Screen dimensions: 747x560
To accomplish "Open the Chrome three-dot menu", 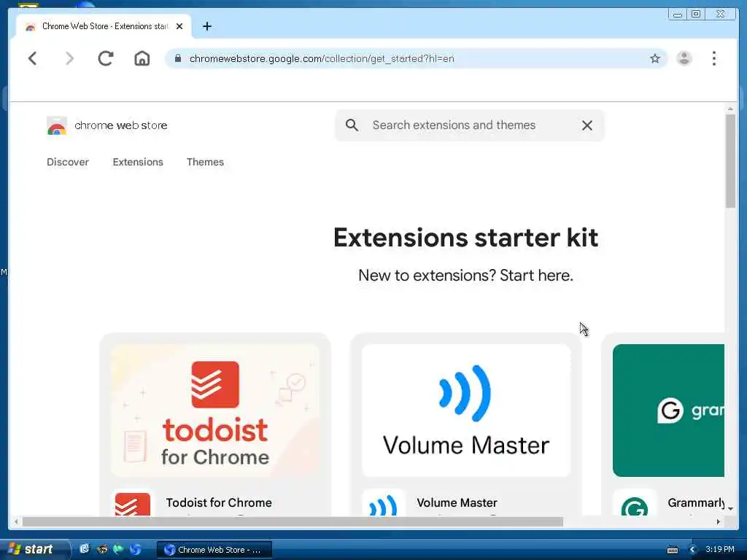I will (713, 58).
